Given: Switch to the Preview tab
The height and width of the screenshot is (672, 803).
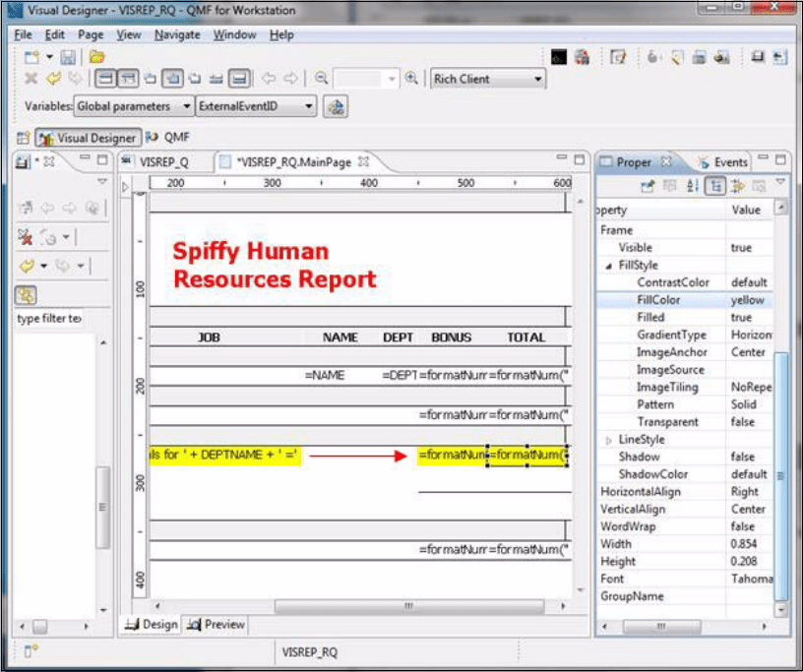Looking at the screenshot, I should (x=216, y=625).
